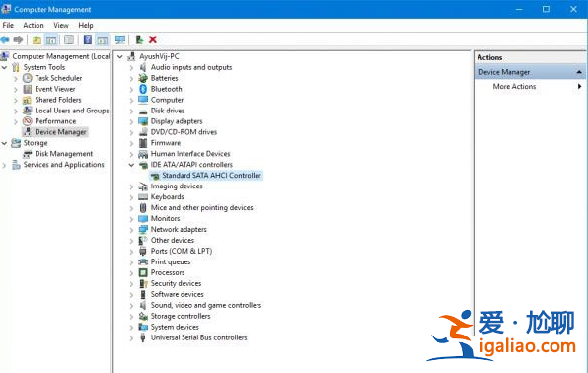Select Disk Management under Storage

click(x=63, y=154)
